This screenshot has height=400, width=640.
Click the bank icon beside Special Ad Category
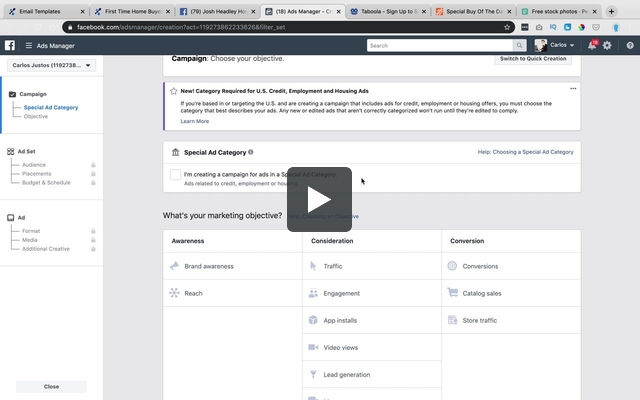click(x=176, y=152)
